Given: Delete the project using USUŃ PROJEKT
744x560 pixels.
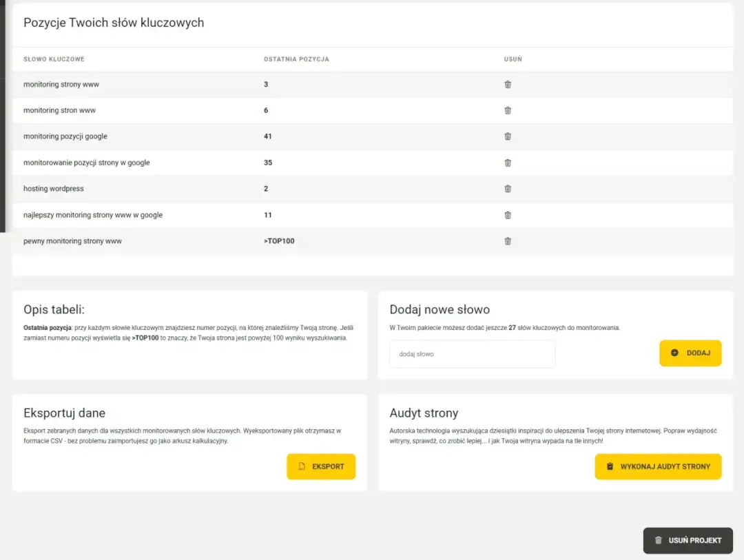Looking at the screenshot, I should [688, 540].
